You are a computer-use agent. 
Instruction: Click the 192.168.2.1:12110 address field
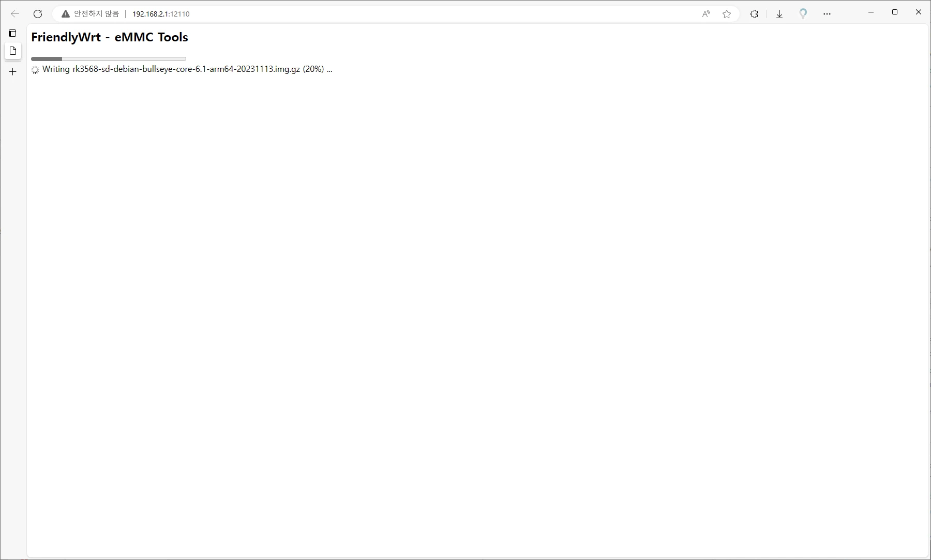161,14
